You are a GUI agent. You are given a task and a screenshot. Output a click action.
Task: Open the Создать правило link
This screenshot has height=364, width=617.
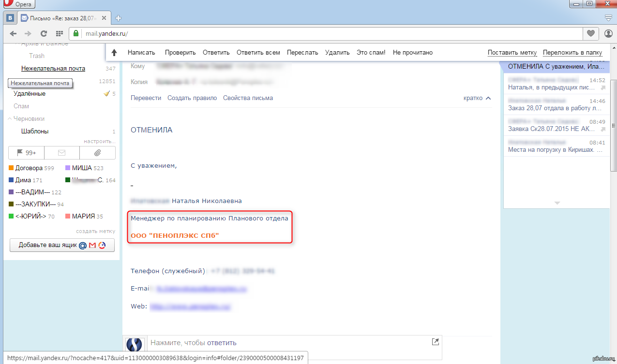pyautogui.click(x=192, y=98)
